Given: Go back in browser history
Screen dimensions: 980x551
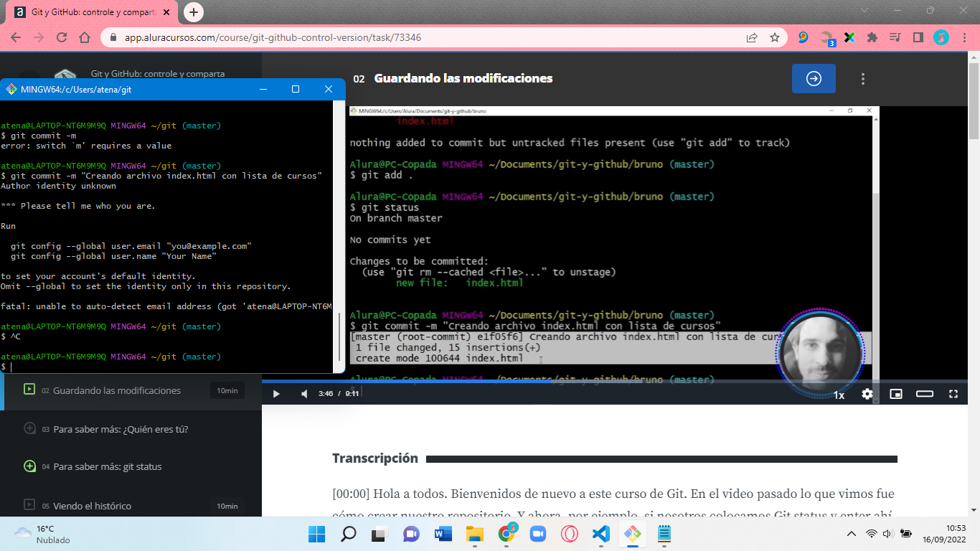Looking at the screenshot, I should (16, 37).
